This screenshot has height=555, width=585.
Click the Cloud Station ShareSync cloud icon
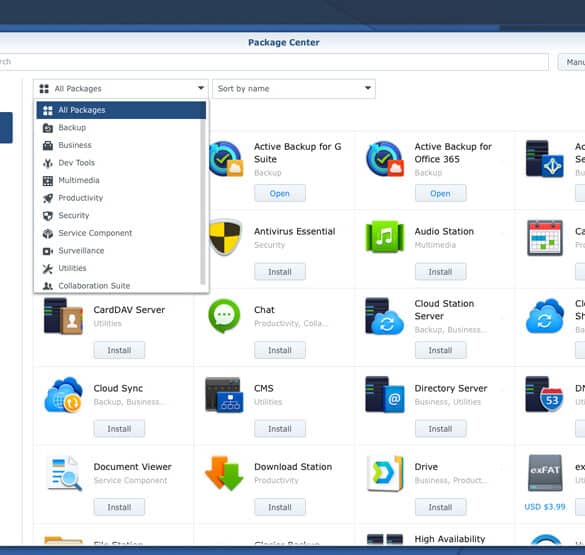(545, 316)
